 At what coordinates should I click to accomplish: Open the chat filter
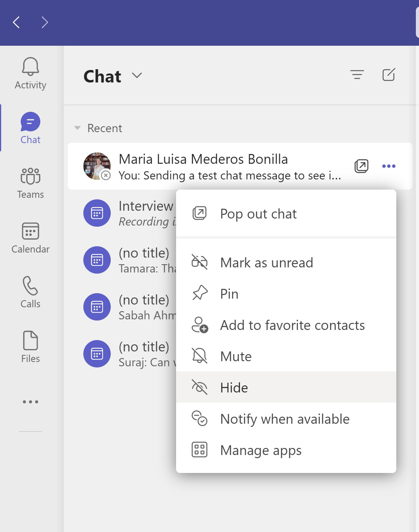point(356,75)
